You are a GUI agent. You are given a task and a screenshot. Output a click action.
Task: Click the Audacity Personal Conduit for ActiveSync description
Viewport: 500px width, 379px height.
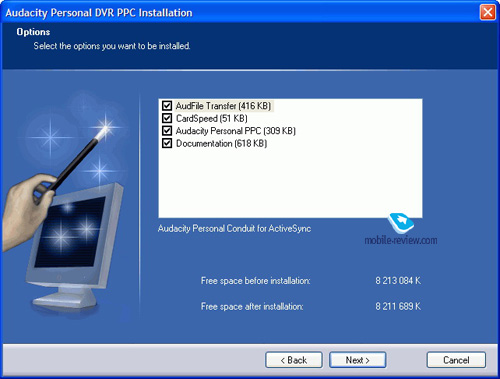[x=234, y=229]
